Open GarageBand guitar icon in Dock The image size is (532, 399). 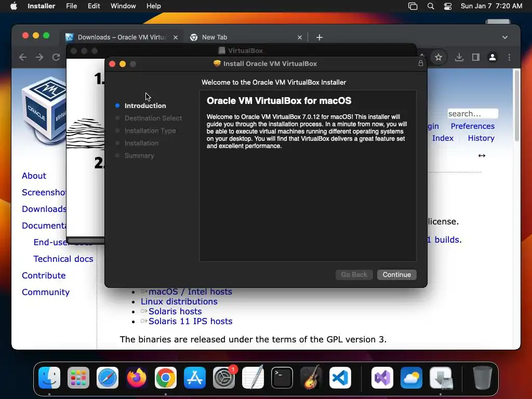(x=311, y=378)
